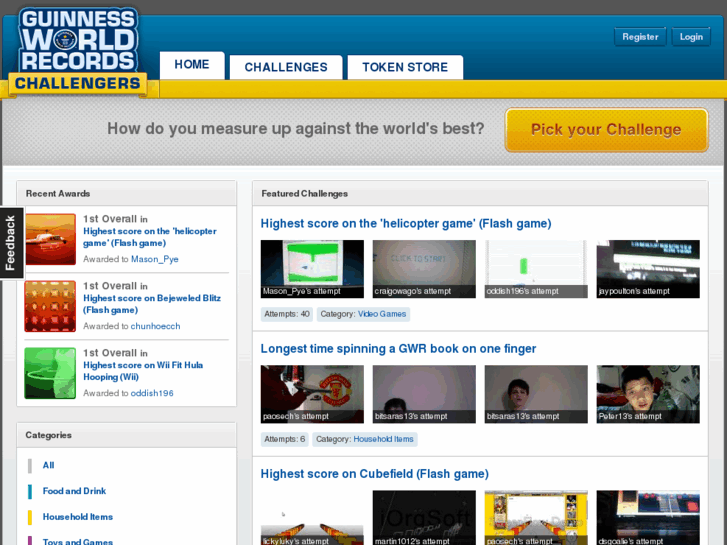Open Highest score on Bejeweled Blitz link
This screenshot has width=727, height=545.
coord(152,304)
